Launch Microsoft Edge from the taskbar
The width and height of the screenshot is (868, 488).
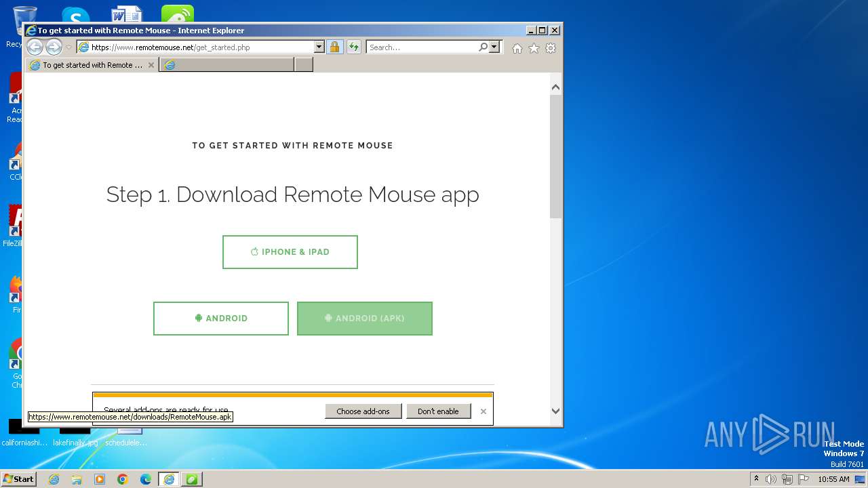(x=146, y=479)
